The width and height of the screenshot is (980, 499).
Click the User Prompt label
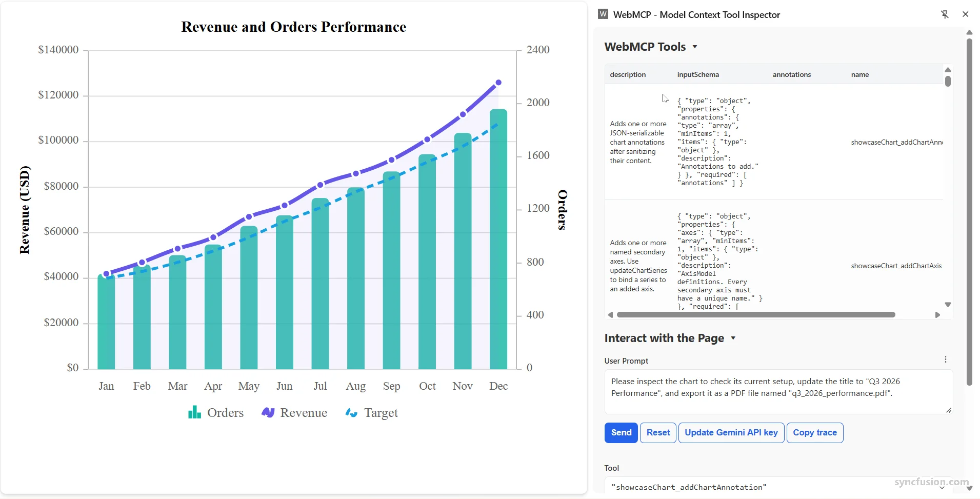coord(626,361)
